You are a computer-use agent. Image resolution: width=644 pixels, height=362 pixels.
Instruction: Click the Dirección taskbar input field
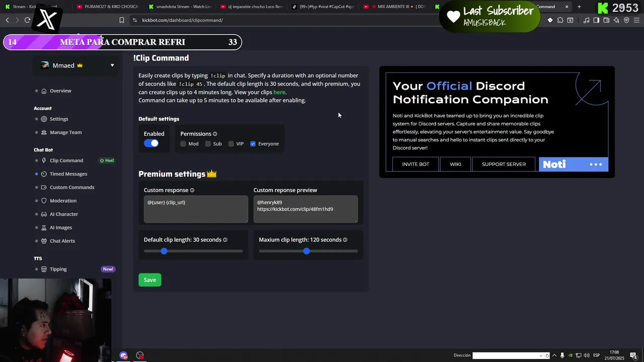505,355
